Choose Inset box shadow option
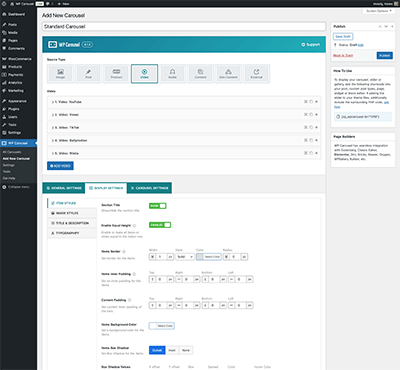Screen dimensions: 400x370 tap(172, 350)
